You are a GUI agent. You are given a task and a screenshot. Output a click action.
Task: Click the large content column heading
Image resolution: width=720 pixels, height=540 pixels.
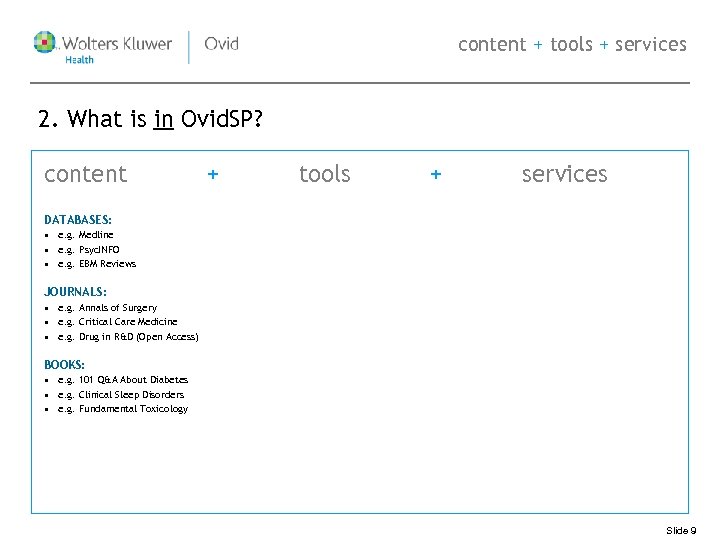[85, 174]
